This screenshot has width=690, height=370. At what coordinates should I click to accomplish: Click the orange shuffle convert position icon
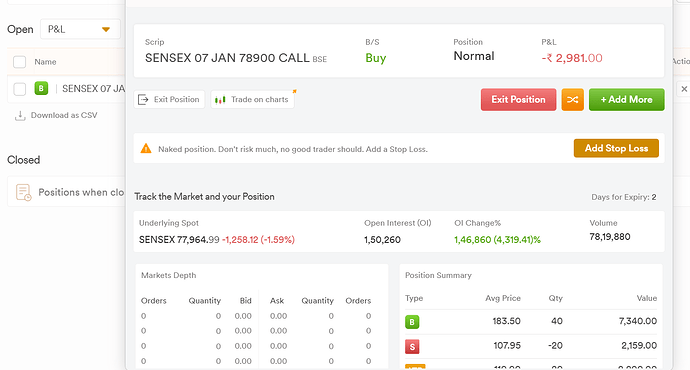[573, 99]
